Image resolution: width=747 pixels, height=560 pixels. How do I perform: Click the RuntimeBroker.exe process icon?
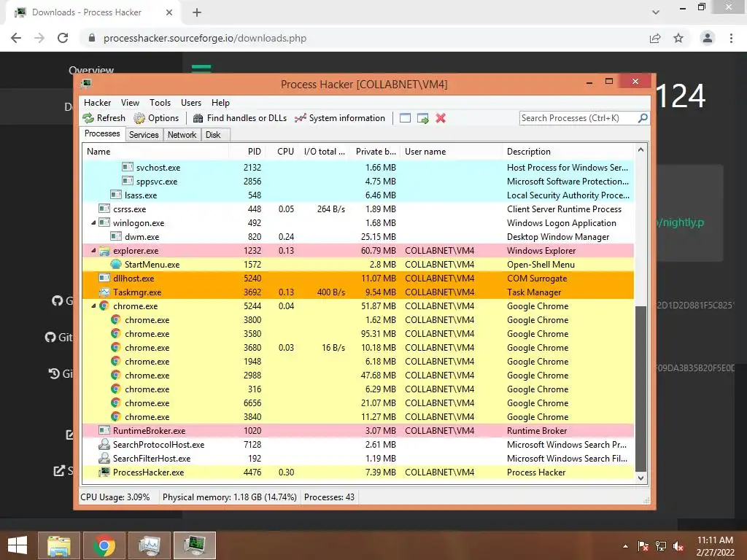[x=104, y=430]
